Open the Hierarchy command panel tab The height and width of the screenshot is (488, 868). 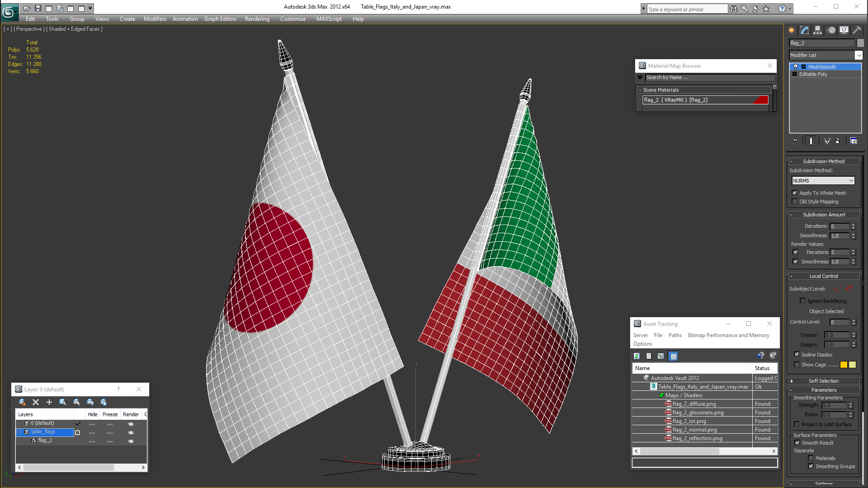coord(818,30)
